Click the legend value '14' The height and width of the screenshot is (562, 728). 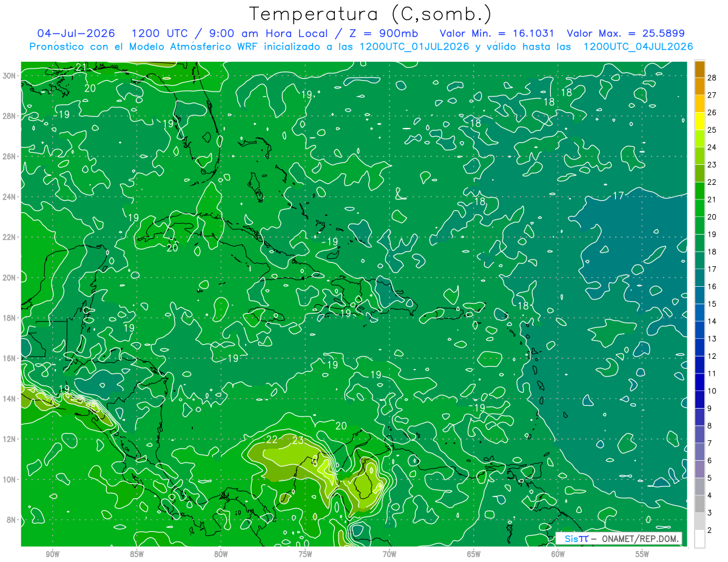712,321
